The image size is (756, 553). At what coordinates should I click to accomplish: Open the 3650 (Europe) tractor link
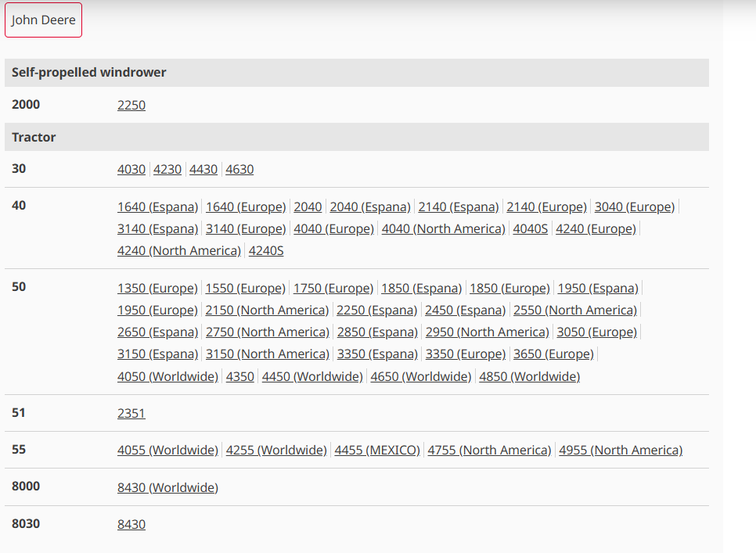[x=553, y=354]
